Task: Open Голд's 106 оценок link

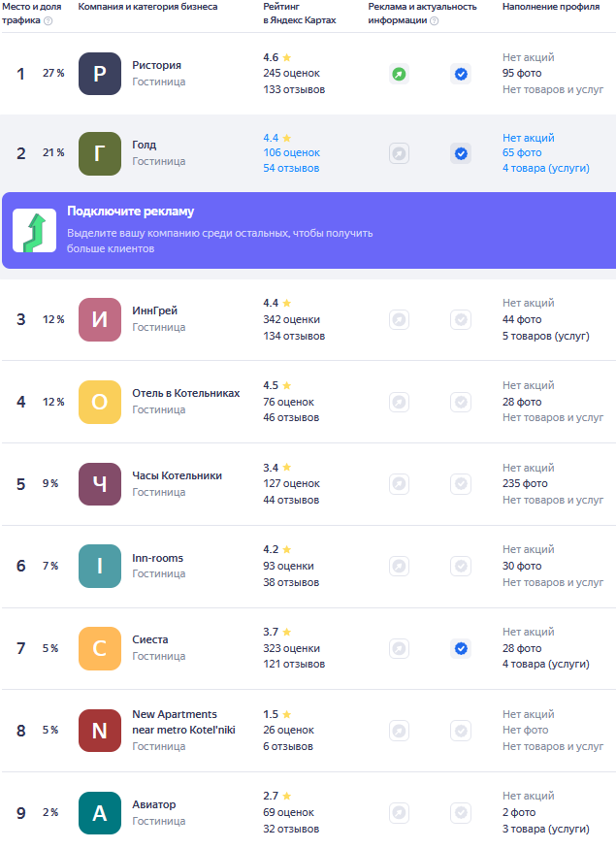Action: [x=291, y=152]
